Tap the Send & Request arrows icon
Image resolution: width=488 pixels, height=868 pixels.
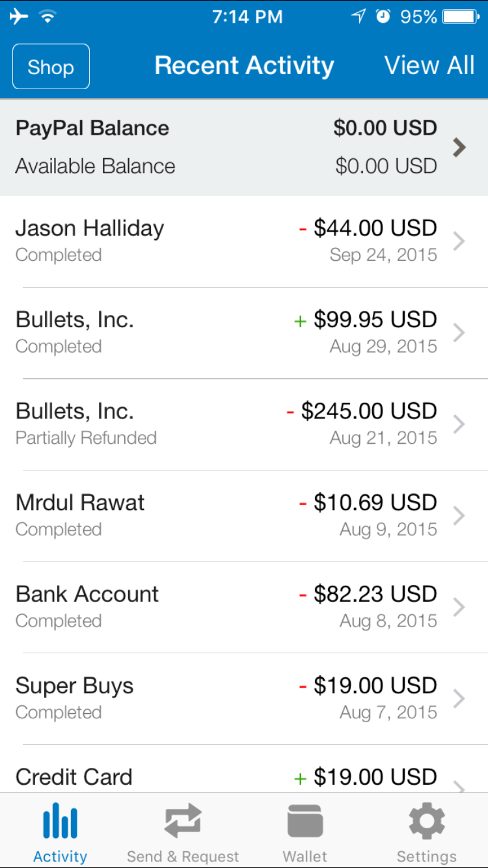[x=183, y=821]
